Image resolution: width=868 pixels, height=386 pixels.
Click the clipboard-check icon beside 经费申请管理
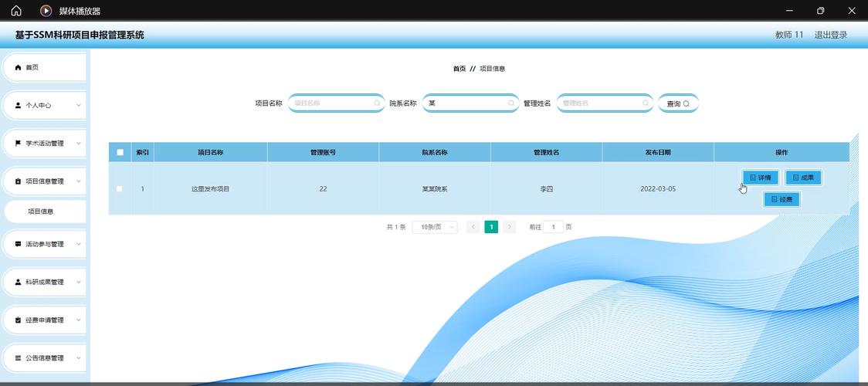(x=18, y=320)
